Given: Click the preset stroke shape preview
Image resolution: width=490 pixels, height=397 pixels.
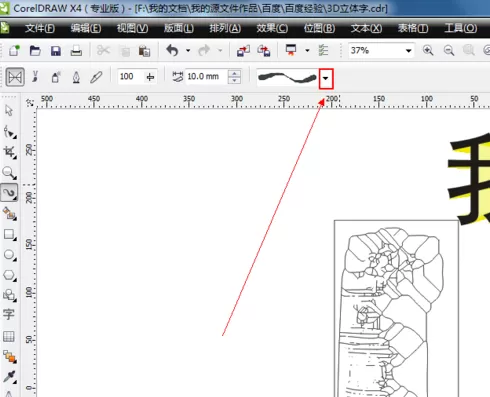Looking at the screenshot, I should click(287, 78).
